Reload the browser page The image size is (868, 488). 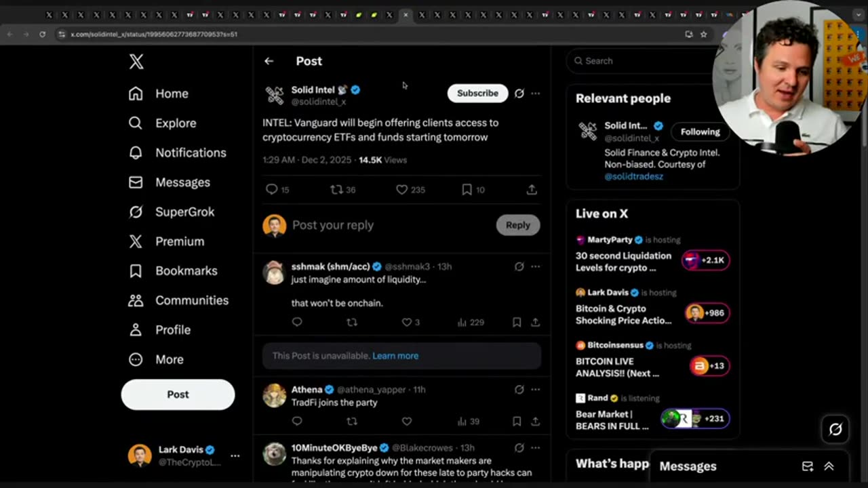(x=42, y=34)
